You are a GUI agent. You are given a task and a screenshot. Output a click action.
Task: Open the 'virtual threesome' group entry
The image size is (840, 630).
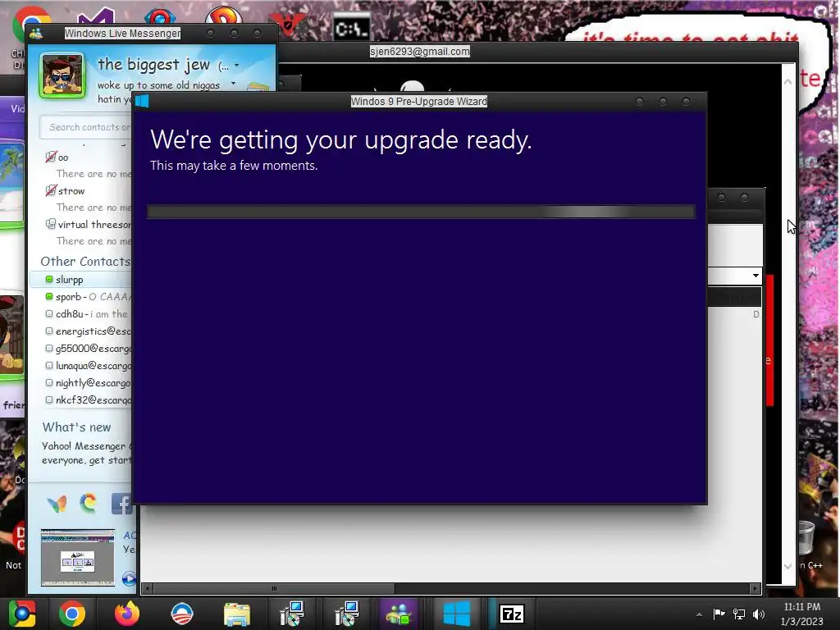point(89,225)
